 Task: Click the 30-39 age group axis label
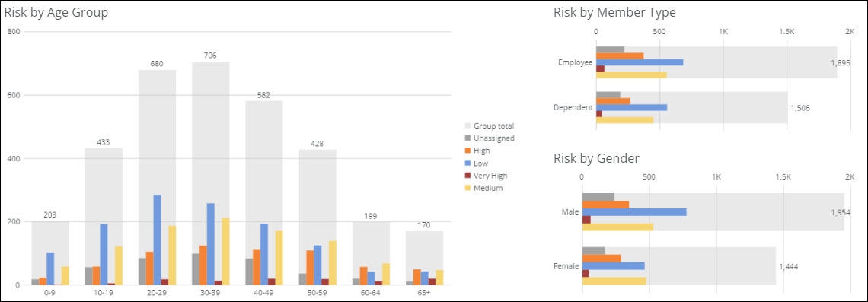[210, 293]
